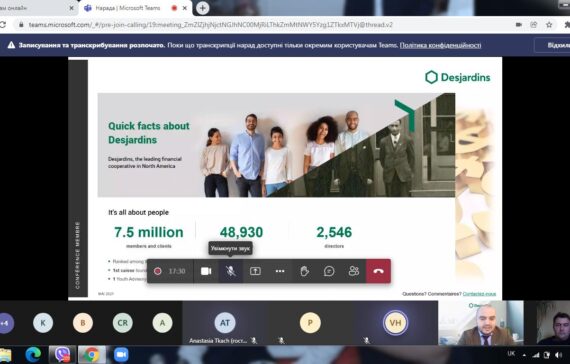Open Viber from the taskbar

pyautogui.click(x=63, y=355)
